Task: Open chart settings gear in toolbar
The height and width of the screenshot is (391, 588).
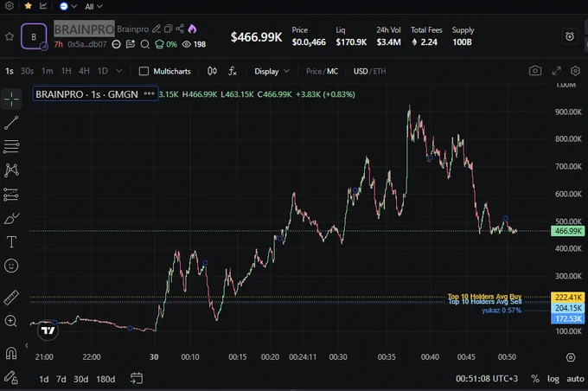Action: (575, 71)
